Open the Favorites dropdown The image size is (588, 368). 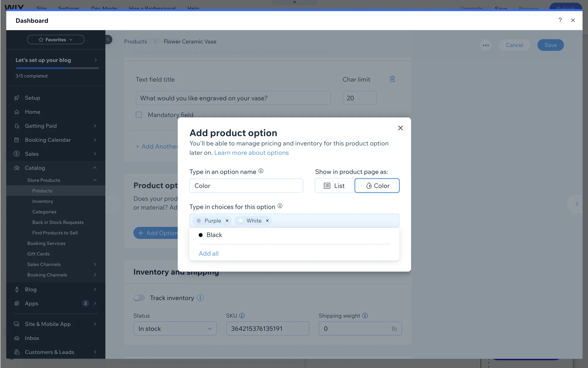pyautogui.click(x=56, y=40)
